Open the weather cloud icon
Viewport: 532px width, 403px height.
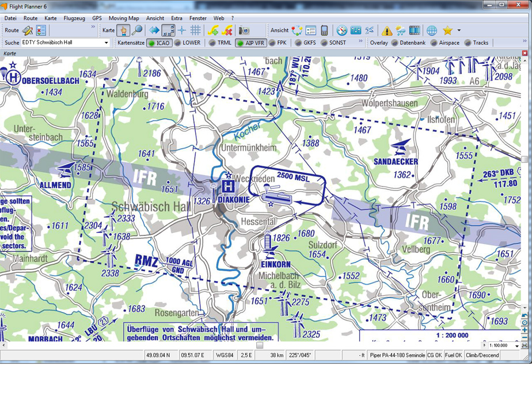[x=400, y=31]
